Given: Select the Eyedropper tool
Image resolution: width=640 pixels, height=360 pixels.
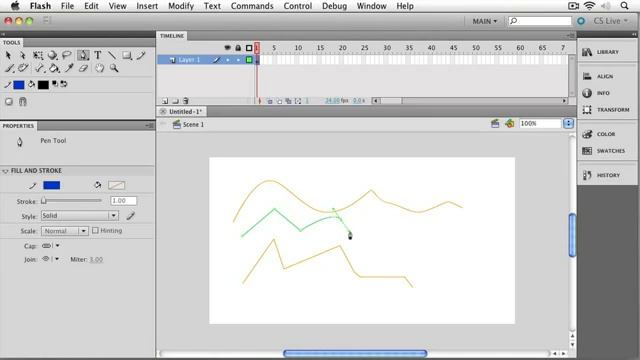Looking at the screenshot, I should click(x=69, y=68).
